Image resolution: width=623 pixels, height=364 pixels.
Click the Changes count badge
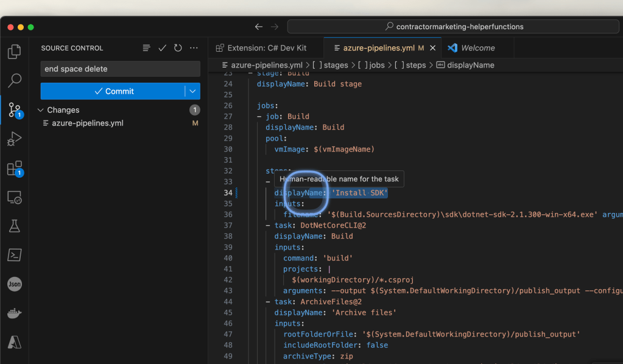coord(195,110)
